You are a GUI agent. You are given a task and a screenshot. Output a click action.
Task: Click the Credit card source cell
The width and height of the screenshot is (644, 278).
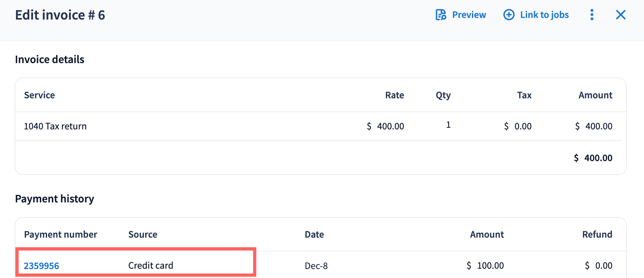pos(151,266)
